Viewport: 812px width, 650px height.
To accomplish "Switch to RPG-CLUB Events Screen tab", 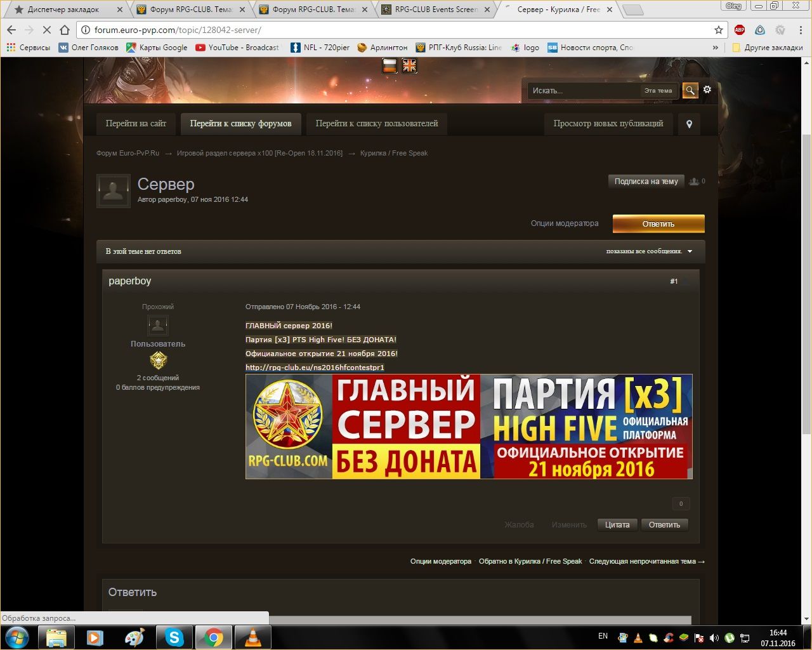I will (436, 10).
